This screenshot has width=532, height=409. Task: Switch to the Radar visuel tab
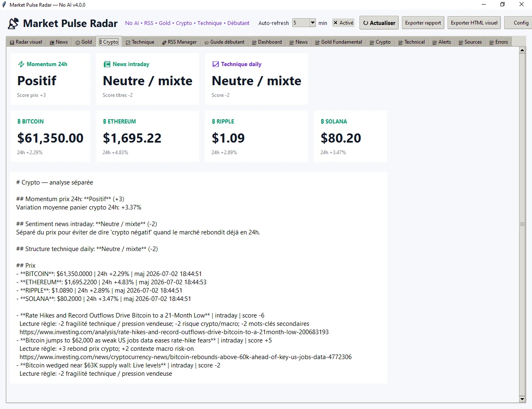tap(26, 42)
